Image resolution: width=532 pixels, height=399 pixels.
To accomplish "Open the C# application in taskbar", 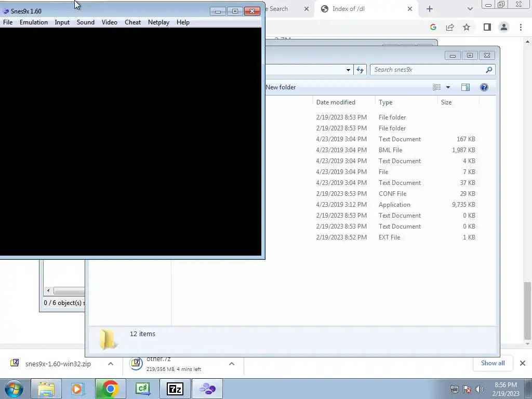I will pos(143,389).
